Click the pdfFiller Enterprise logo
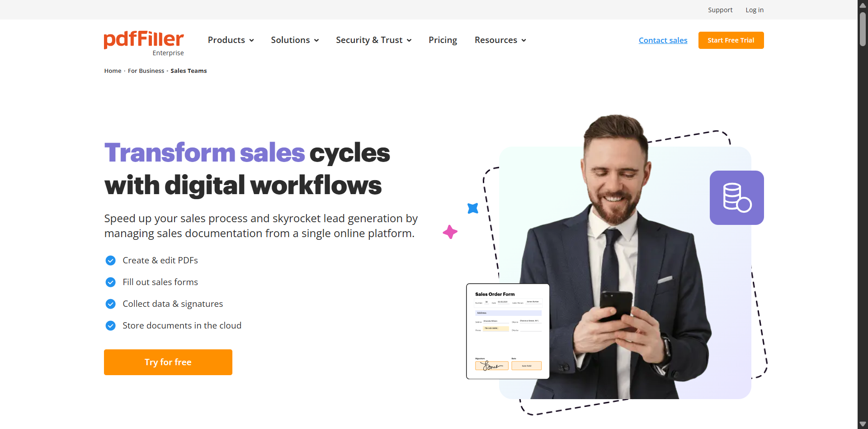 pos(144,43)
